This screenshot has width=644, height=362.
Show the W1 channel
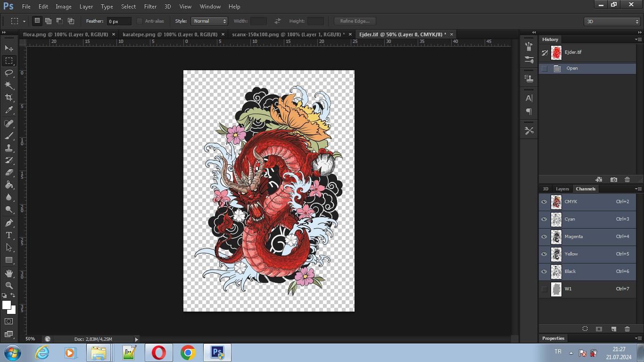point(544,289)
